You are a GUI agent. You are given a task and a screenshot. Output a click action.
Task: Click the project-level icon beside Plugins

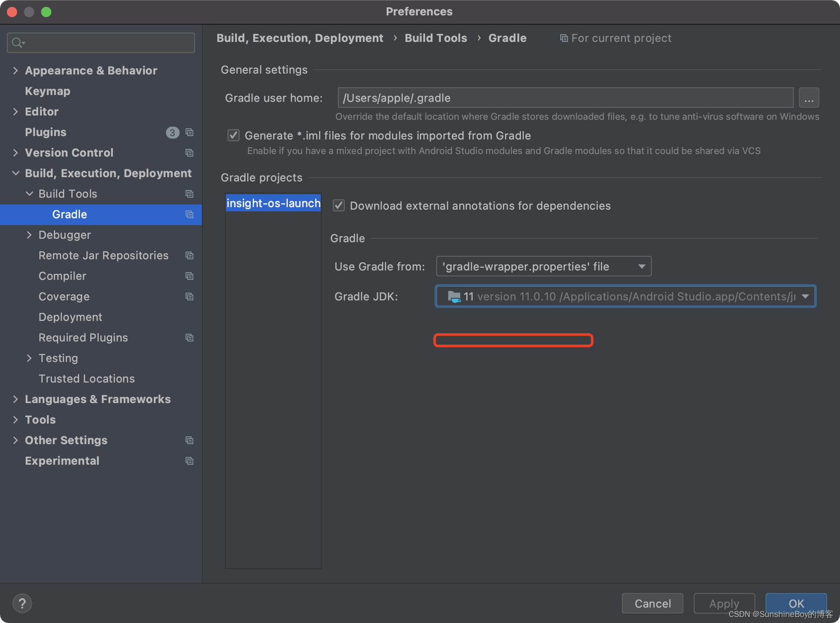pos(189,132)
